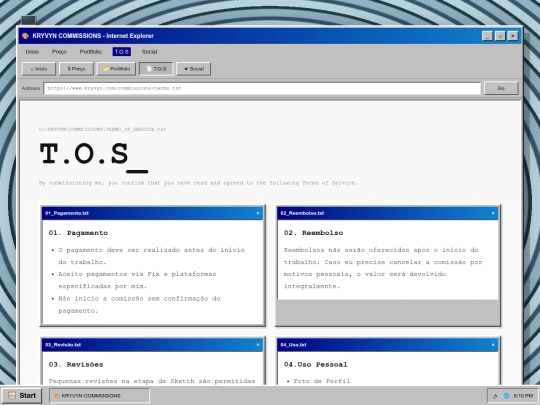The height and width of the screenshot is (405, 540).
Task: Click the 01_Pagamento.txt panel title bar
Action: (153, 213)
